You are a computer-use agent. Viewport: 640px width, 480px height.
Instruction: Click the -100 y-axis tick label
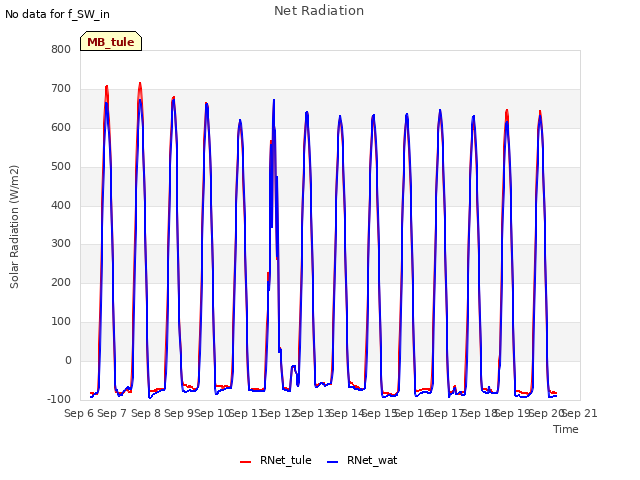pyautogui.click(x=59, y=399)
